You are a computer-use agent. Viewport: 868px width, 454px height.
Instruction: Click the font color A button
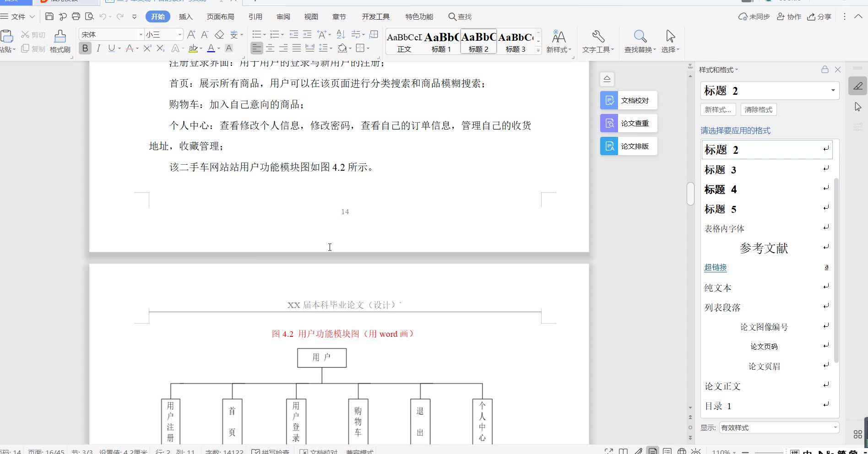click(x=211, y=48)
